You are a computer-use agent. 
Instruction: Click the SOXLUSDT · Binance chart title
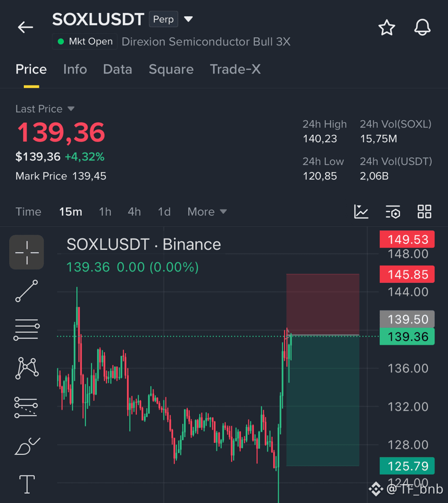pyautogui.click(x=143, y=244)
